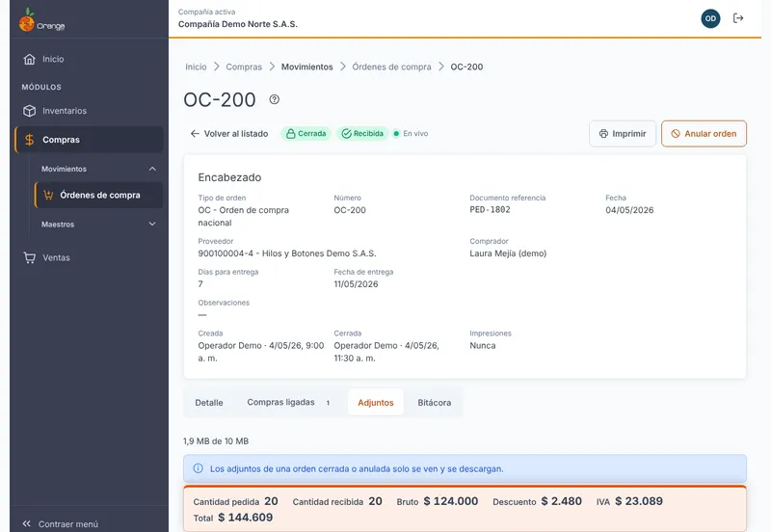
Task: Open the OD user avatar
Action: (710, 18)
